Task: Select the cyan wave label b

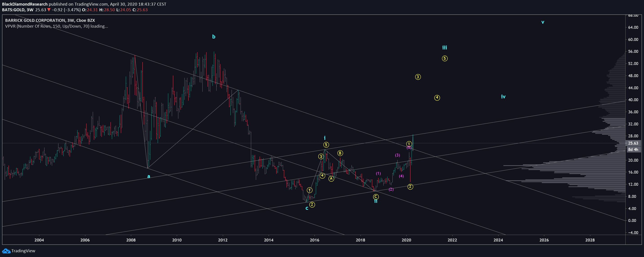Action: pos(214,36)
